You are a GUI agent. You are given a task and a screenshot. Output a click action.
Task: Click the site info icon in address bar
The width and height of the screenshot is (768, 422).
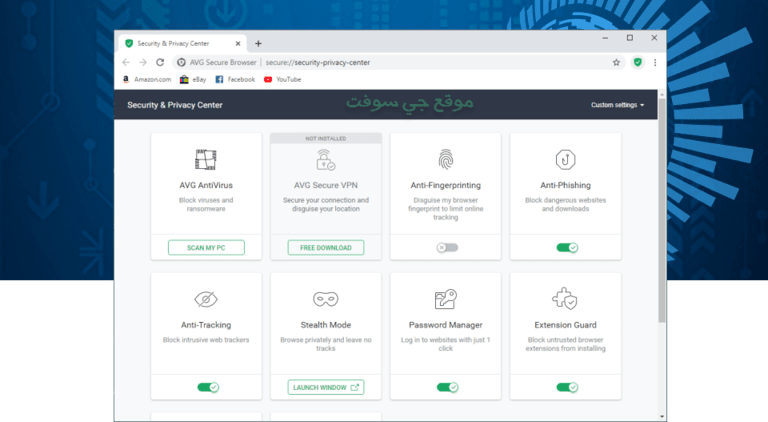pos(181,62)
